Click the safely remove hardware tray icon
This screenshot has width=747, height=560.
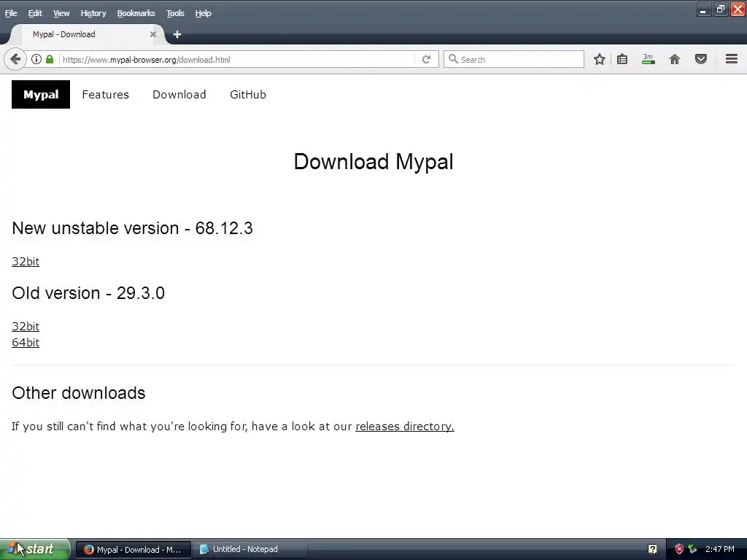pos(693,549)
